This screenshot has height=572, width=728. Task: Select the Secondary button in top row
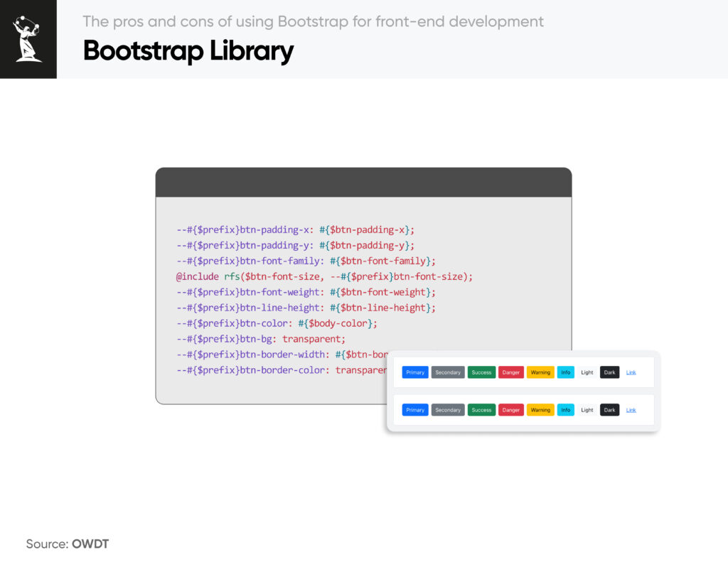pos(448,372)
